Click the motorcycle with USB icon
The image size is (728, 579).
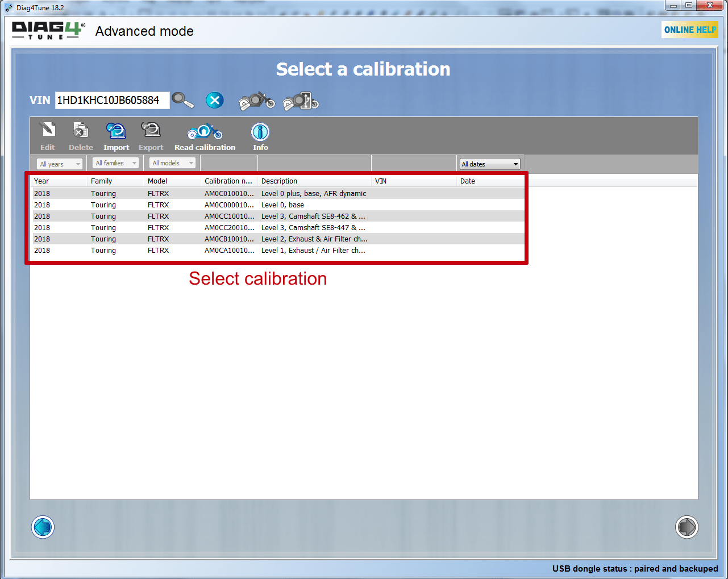click(301, 101)
